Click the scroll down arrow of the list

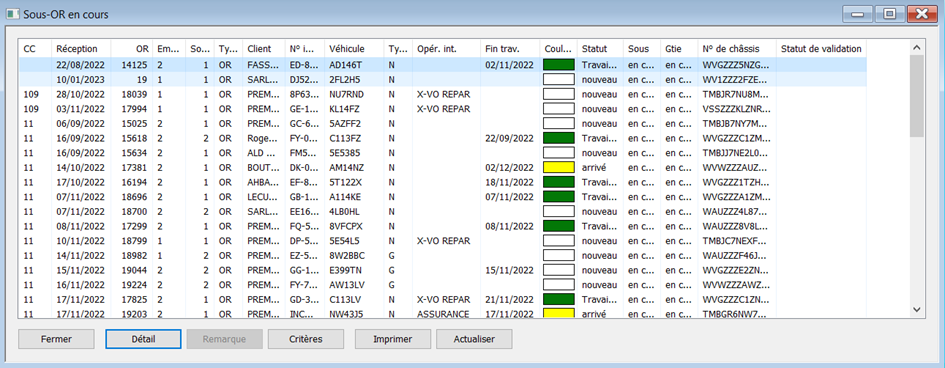917,309
